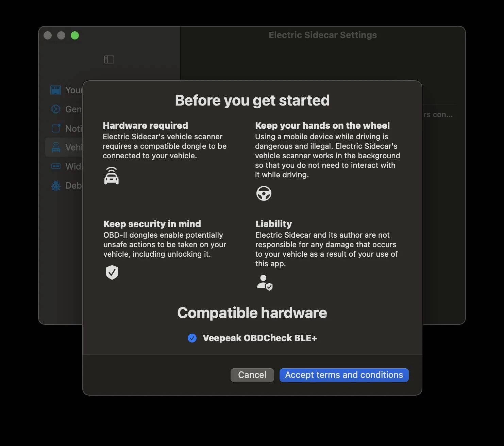The width and height of the screenshot is (504, 446).
Task: Click the 'Electric Sidecar Settings' window title
Action: pyautogui.click(x=323, y=35)
